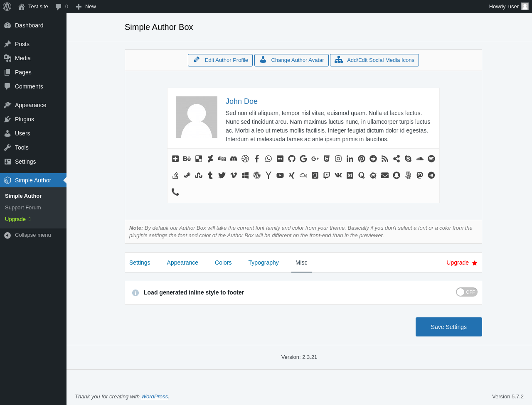This screenshot has width=532, height=405.
Task: Click the Reddit social icon
Action: coord(373,159)
